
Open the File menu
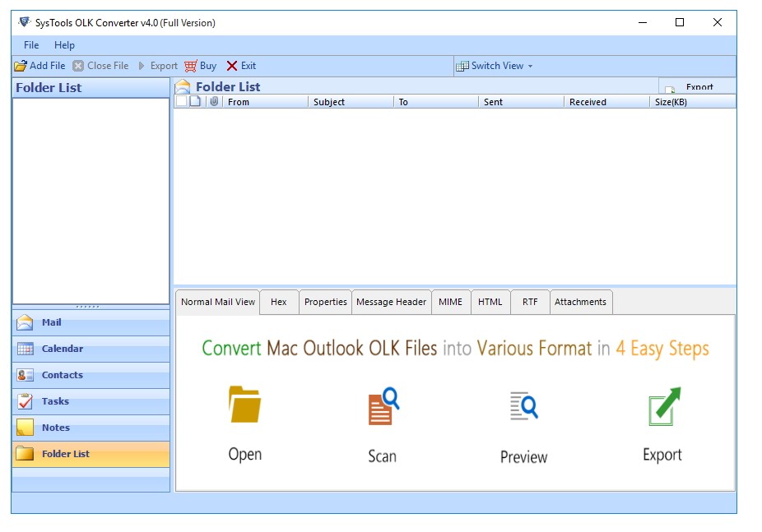[x=31, y=45]
